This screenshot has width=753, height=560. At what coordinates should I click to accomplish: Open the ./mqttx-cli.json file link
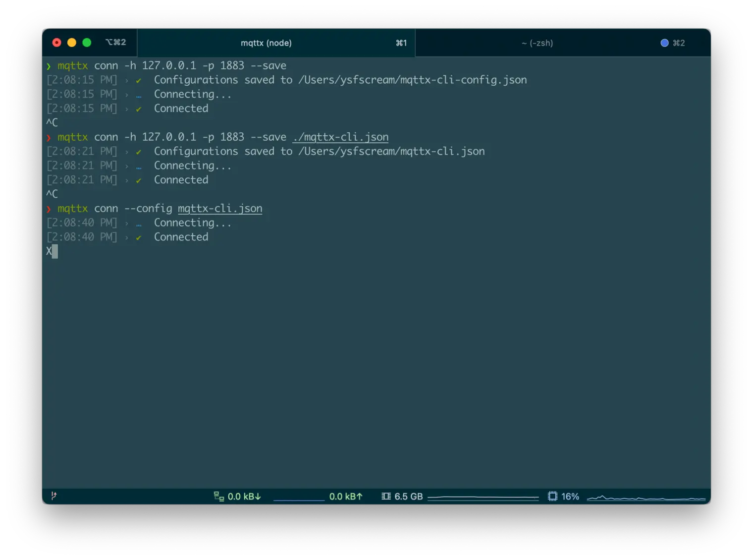click(x=340, y=137)
